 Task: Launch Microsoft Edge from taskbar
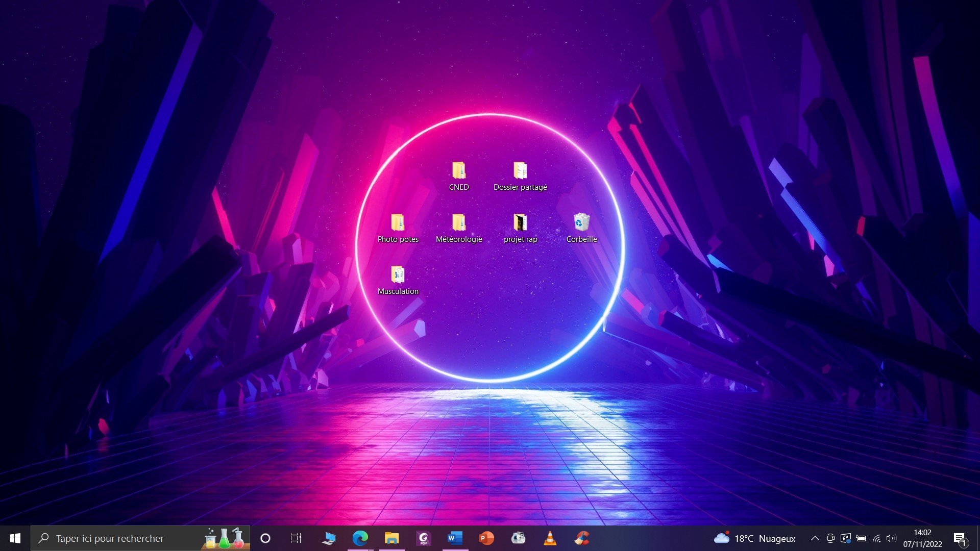click(360, 538)
